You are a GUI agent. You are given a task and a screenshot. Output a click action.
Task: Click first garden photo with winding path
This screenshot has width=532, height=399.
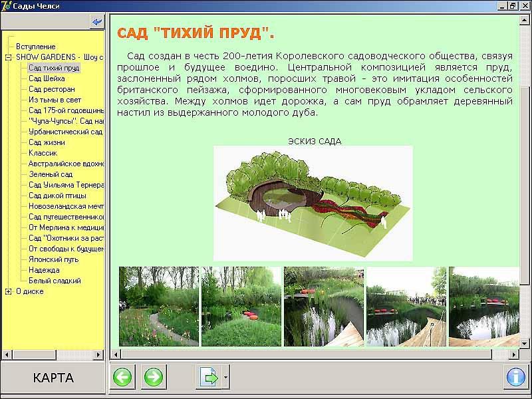(x=159, y=306)
